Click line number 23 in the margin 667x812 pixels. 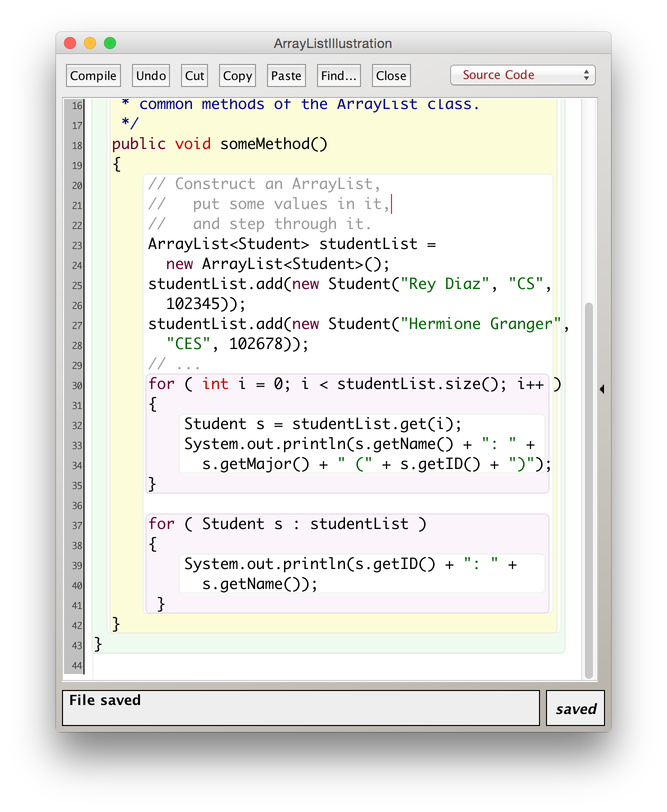[77, 245]
